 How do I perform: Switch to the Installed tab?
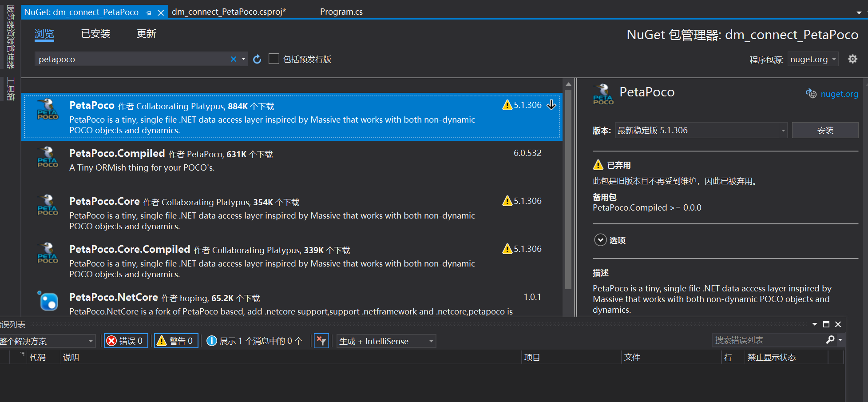(95, 34)
